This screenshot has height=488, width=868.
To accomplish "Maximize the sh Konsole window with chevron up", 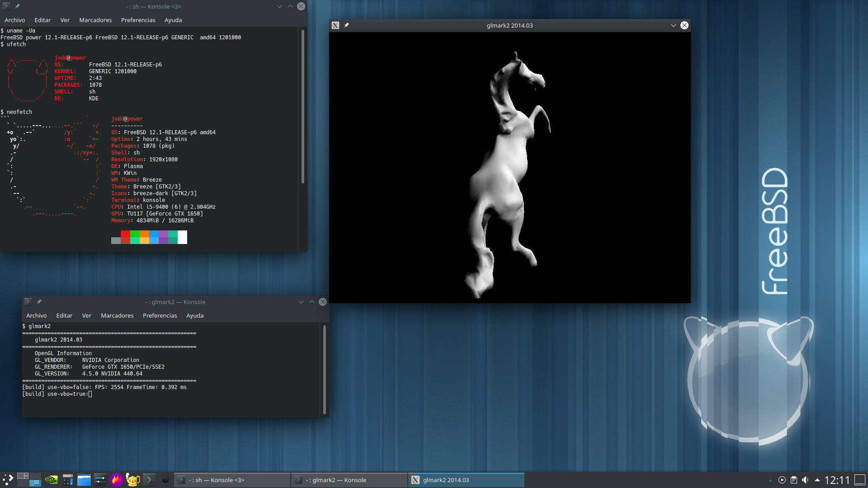I will 290,6.
